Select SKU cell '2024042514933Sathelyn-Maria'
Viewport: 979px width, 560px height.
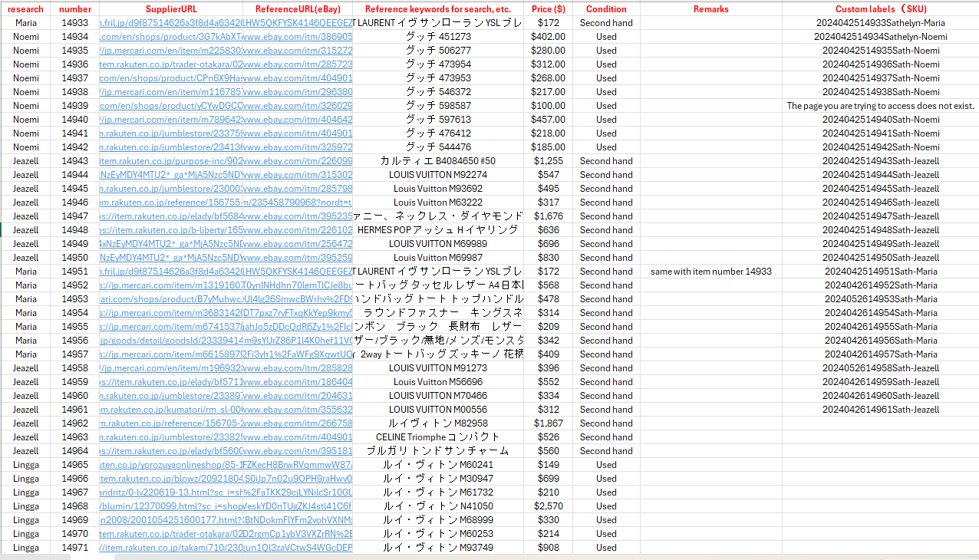(x=881, y=23)
